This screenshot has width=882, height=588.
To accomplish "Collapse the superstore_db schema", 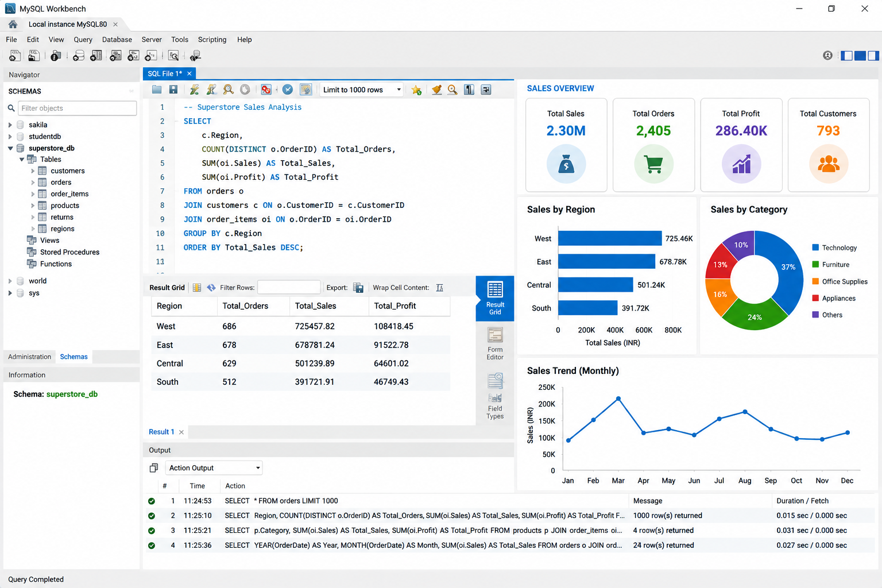I will click(10, 148).
